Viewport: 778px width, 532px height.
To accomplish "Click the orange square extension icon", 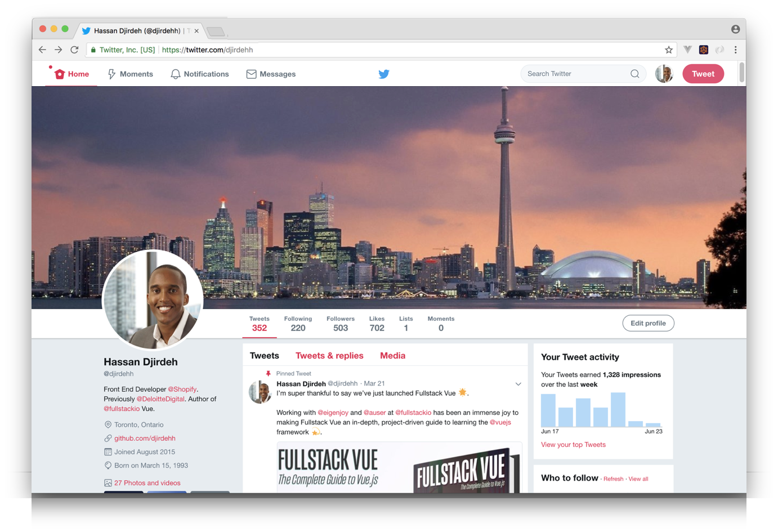I will [x=704, y=50].
